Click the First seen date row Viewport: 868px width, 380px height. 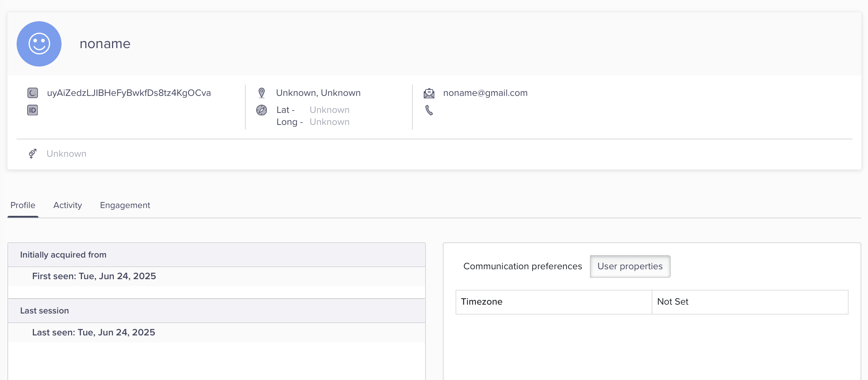94,276
